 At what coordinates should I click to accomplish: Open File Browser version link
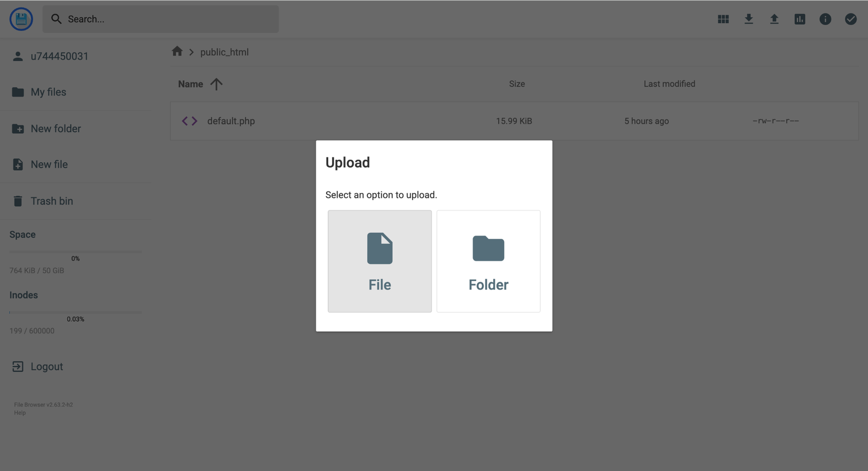tap(43, 405)
